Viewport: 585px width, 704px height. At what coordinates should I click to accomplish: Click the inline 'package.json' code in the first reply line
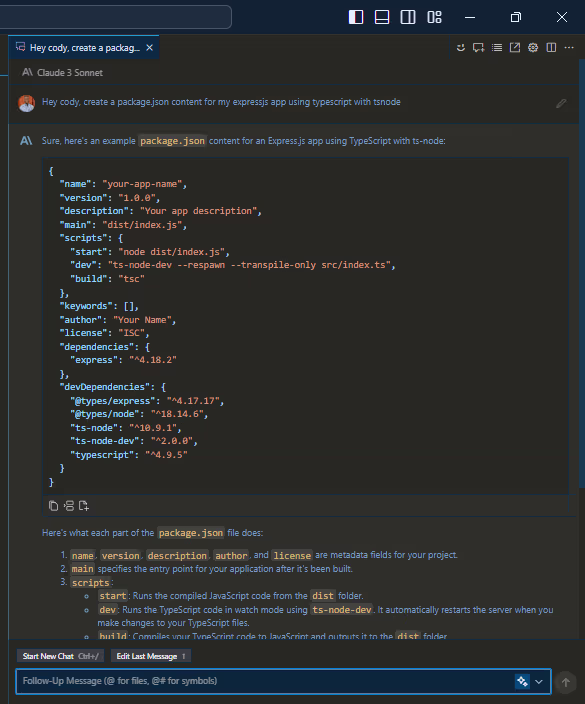[x=172, y=141]
